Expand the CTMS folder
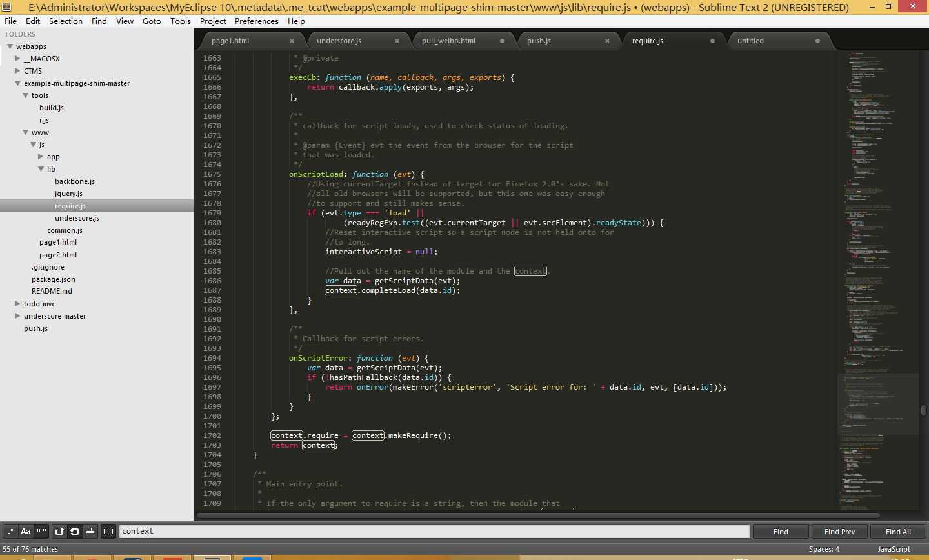 17,71
